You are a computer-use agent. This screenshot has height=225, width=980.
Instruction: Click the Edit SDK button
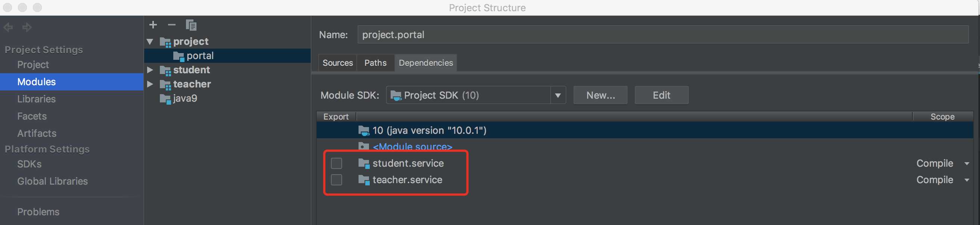pyautogui.click(x=661, y=95)
